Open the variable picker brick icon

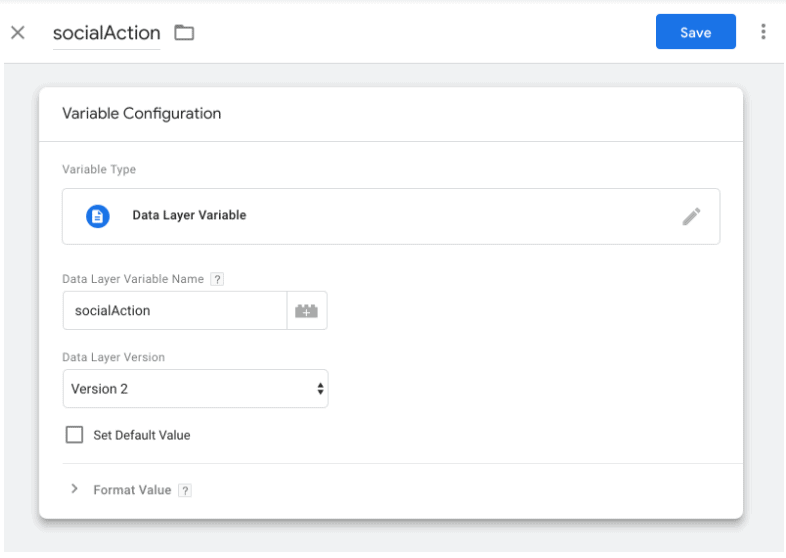click(306, 311)
